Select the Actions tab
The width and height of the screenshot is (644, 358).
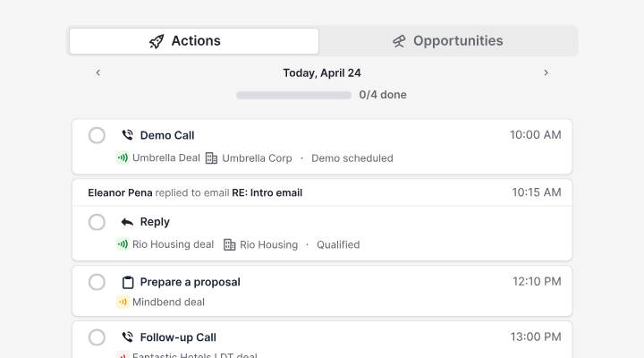pos(194,41)
